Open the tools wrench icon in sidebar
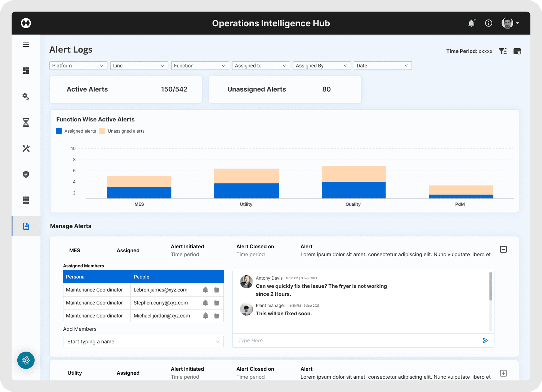The width and height of the screenshot is (542, 392). (26, 148)
